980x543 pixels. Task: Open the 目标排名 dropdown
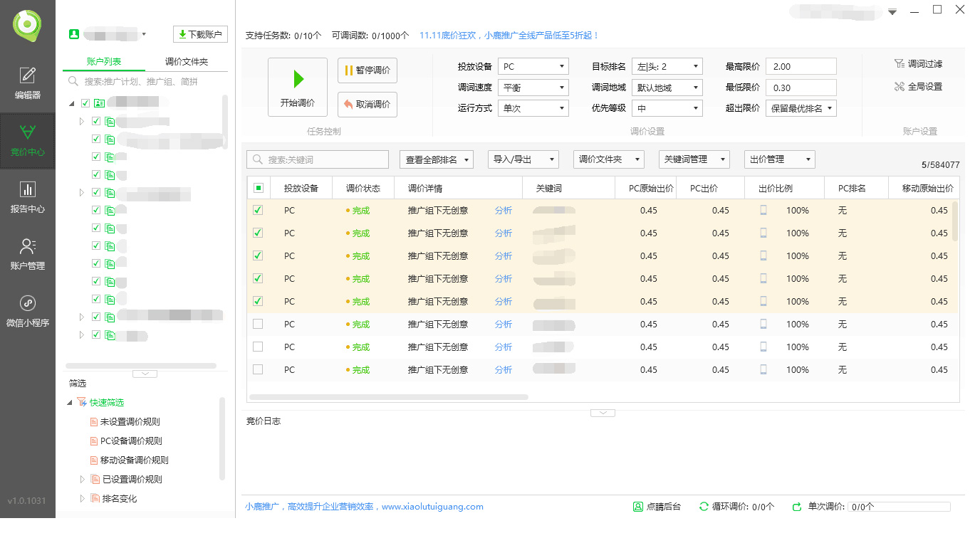667,67
